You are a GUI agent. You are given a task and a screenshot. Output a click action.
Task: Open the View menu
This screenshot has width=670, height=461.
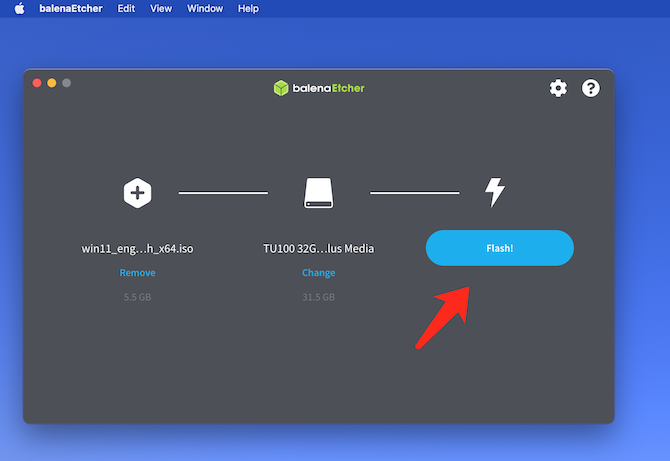[161, 9]
